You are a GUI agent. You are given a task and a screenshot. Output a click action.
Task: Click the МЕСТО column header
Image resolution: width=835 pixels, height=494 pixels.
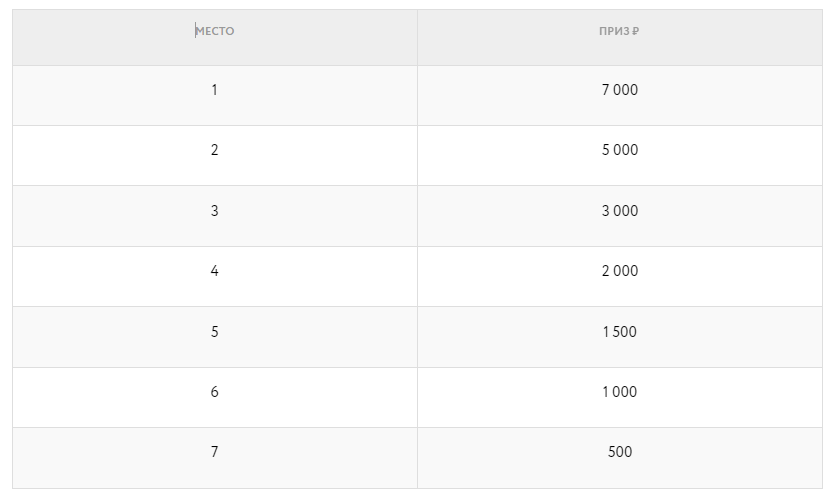point(215,31)
